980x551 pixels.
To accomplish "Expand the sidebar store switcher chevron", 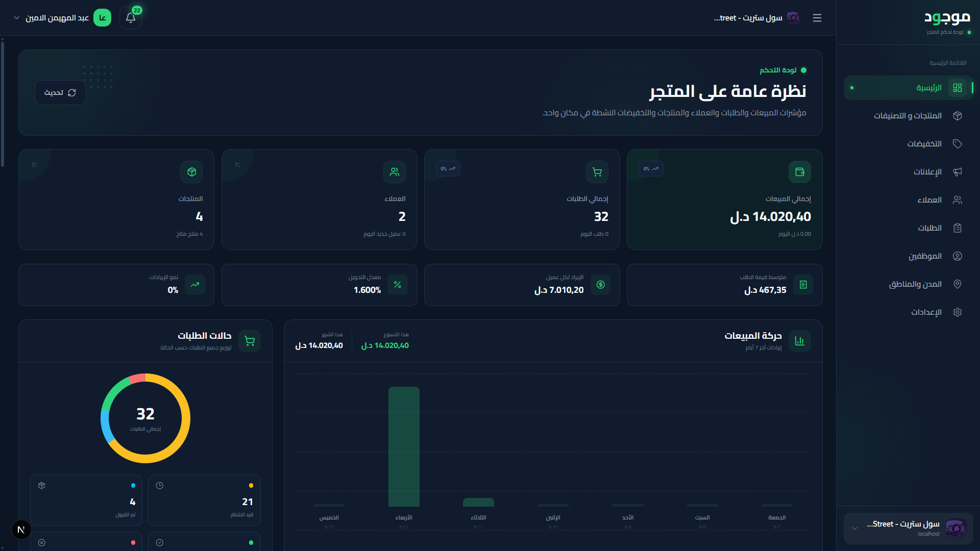I will pyautogui.click(x=854, y=529).
